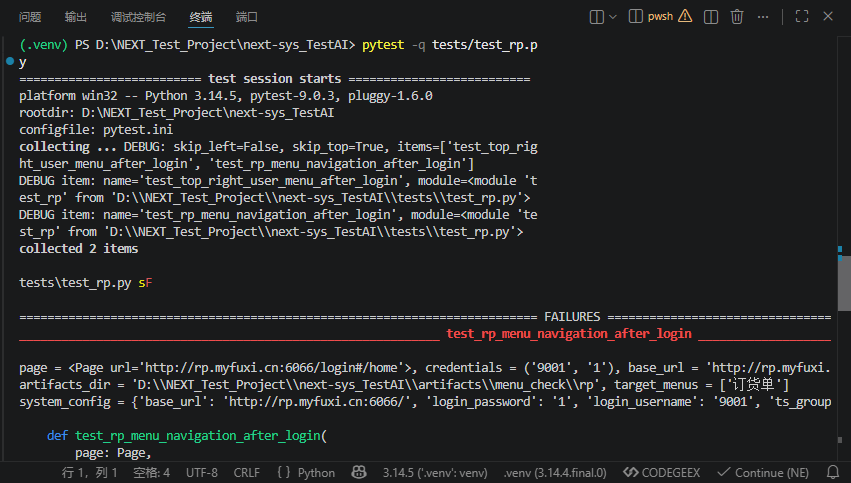Image resolution: width=851 pixels, height=483 pixels.
Task: Click the pwsh warning triangle icon
Action: (685, 16)
